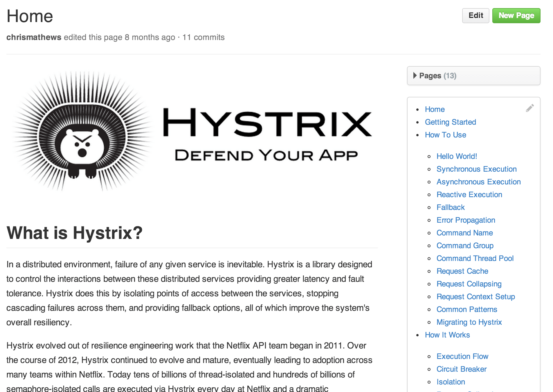Open Request Collapsing link

pos(469,284)
